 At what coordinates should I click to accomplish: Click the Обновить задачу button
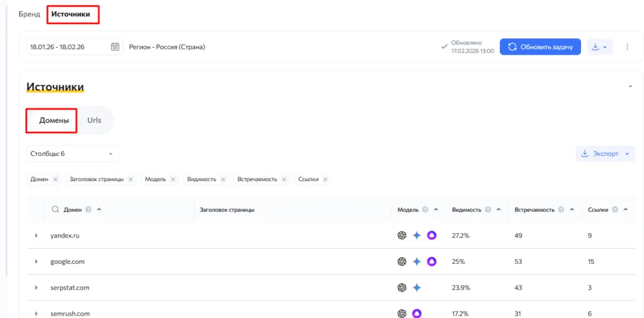click(540, 47)
